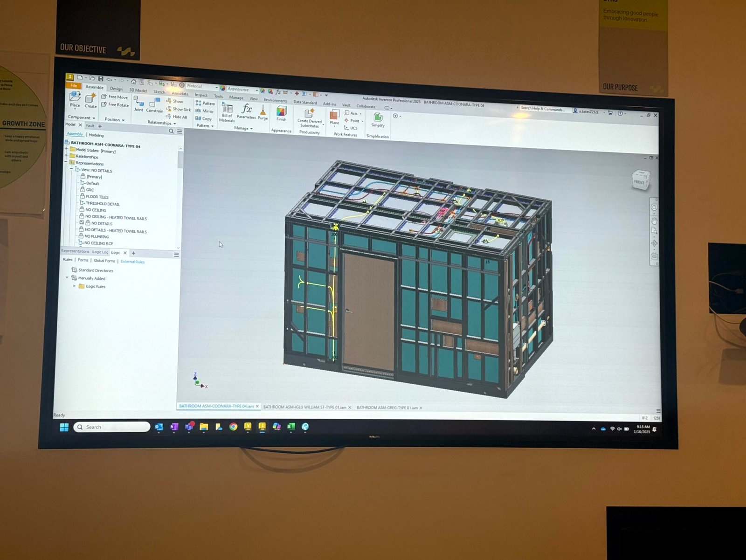Open the fx Parameters dialog
The image size is (746, 560).
(246, 111)
